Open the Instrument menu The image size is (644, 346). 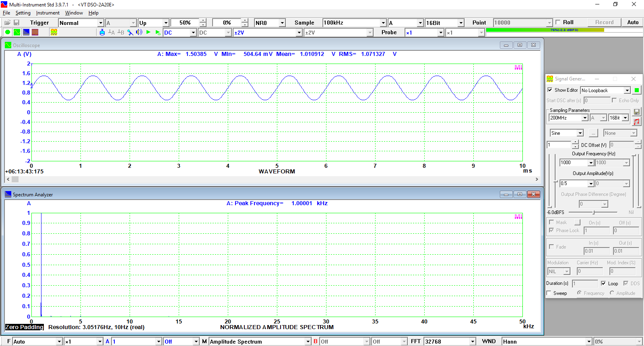point(47,13)
